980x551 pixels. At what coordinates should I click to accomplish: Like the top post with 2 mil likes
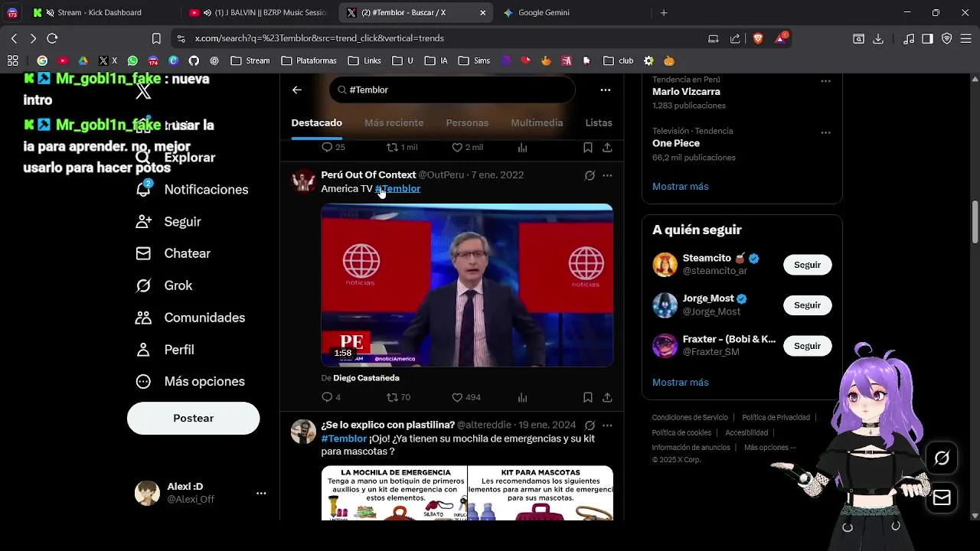pyautogui.click(x=467, y=147)
